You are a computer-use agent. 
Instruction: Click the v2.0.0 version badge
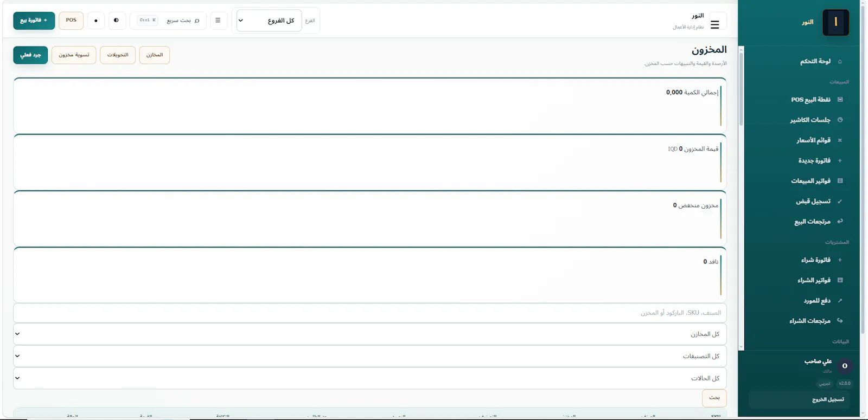(x=845, y=384)
